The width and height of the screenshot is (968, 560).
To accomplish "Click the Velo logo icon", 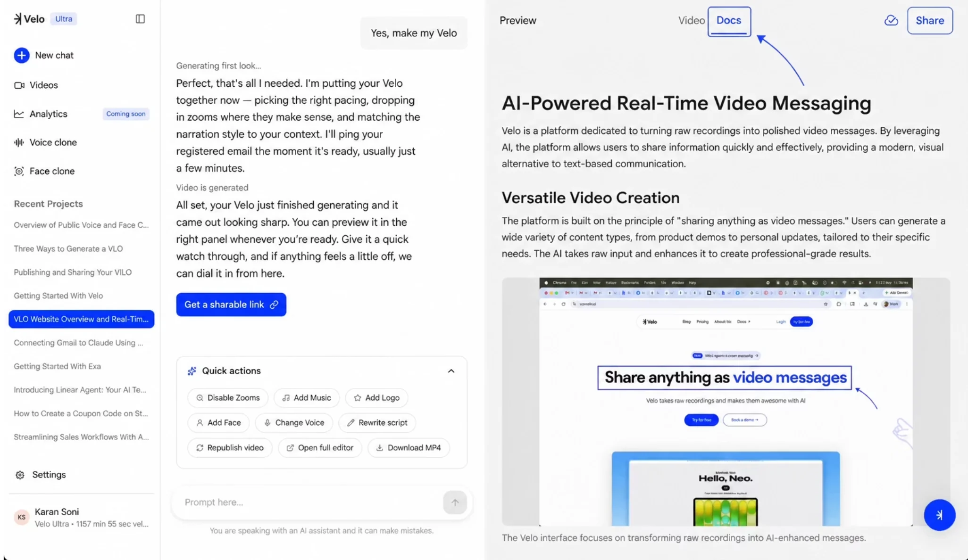I will [x=17, y=19].
